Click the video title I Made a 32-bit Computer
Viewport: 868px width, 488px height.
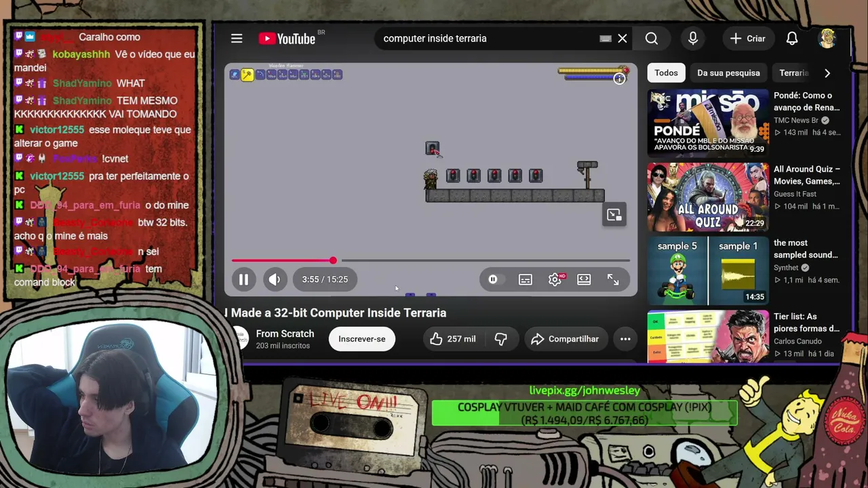pyautogui.click(x=336, y=313)
